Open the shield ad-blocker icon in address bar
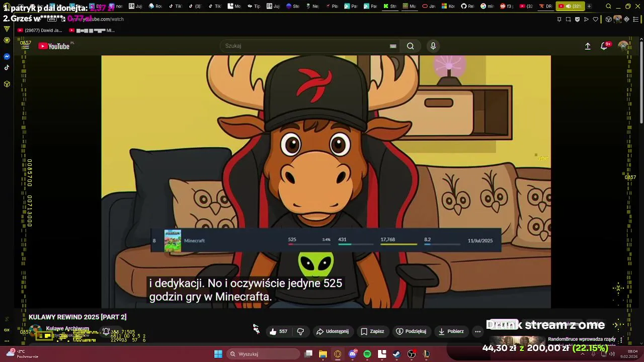Viewport: 644px width, 362px height. point(577,19)
